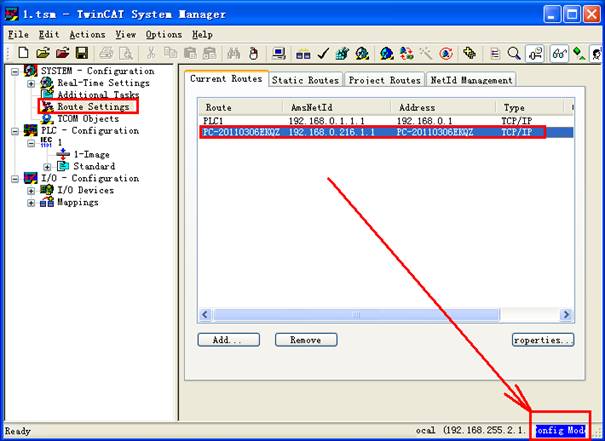Click the checkmark (Check Configuration) toolbar icon

(x=324, y=53)
